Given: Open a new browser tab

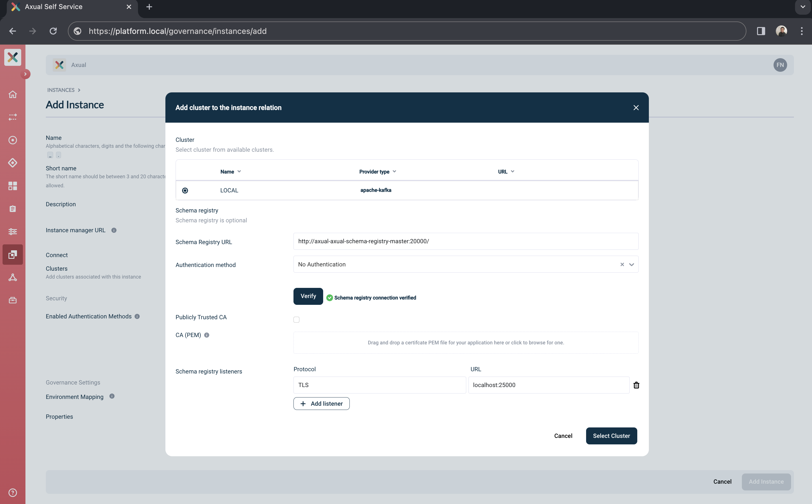Looking at the screenshot, I should [x=149, y=7].
